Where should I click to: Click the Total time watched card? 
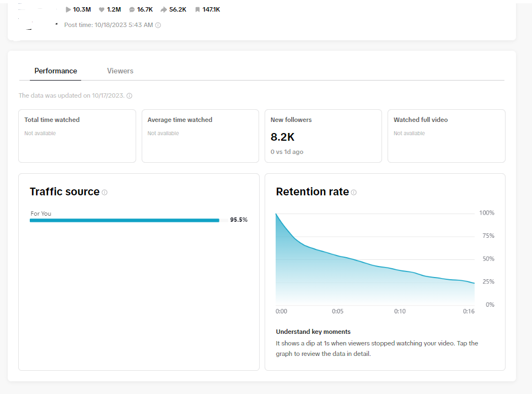[77, 136]
